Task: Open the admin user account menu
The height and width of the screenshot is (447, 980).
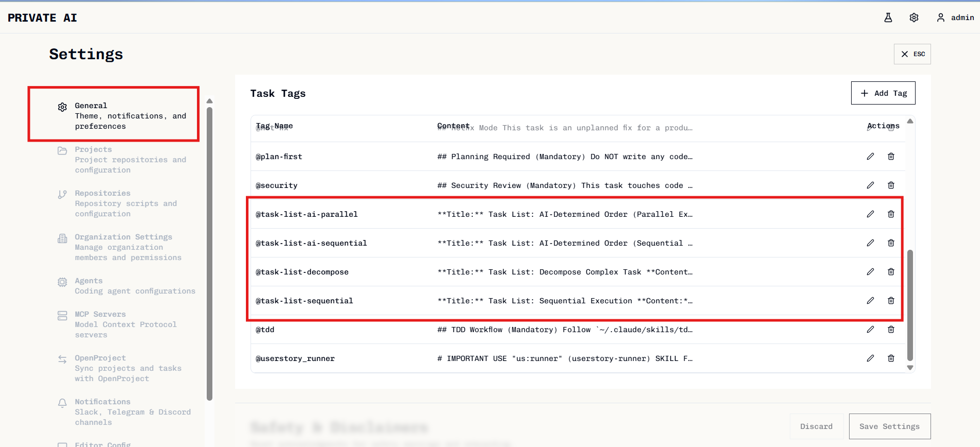Action: click(955, 18)
